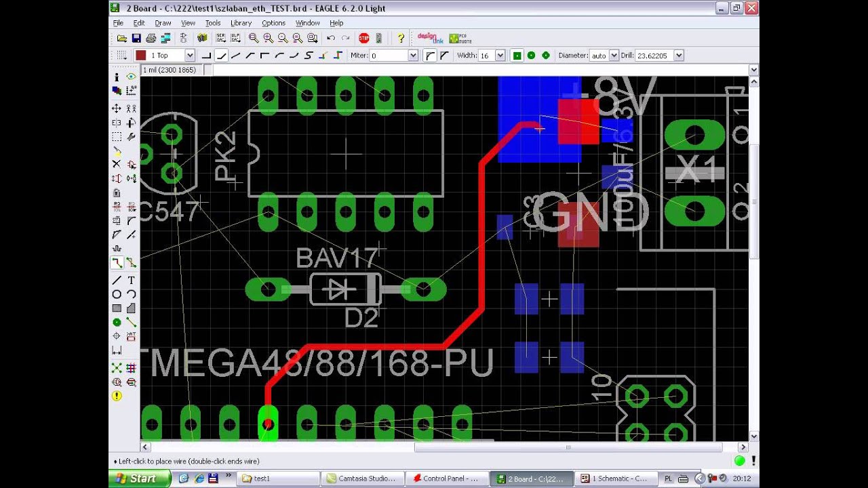868x488 pixels.
Task: Select the Circle tool
Action: pos(117,294)
